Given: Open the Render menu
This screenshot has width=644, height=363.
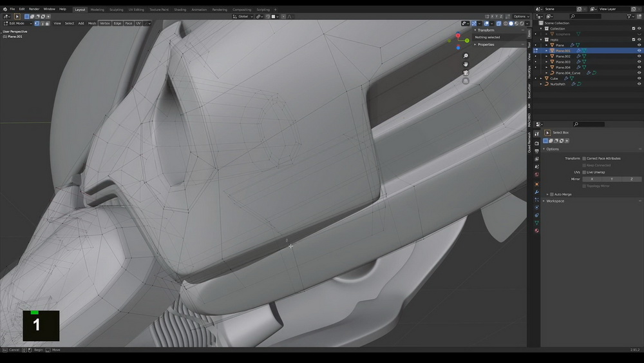Looking at the screenshot, I should [x=34, y=9].
